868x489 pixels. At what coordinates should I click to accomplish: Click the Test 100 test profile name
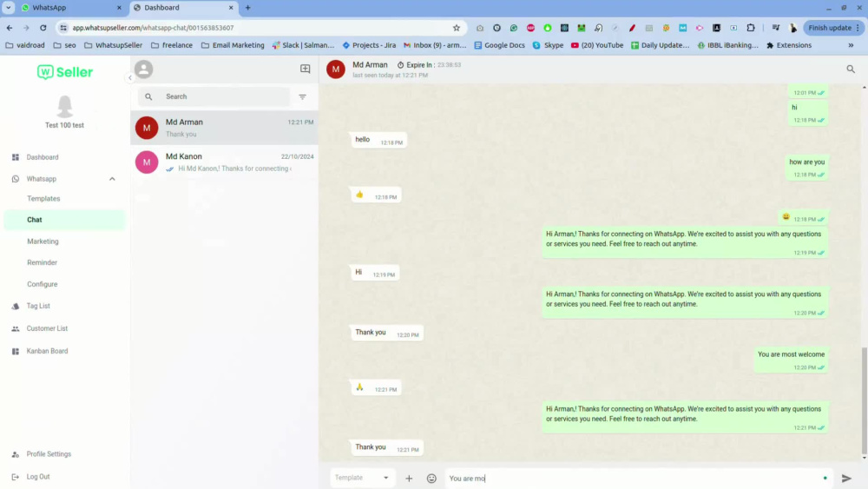[x=64, y=125]
